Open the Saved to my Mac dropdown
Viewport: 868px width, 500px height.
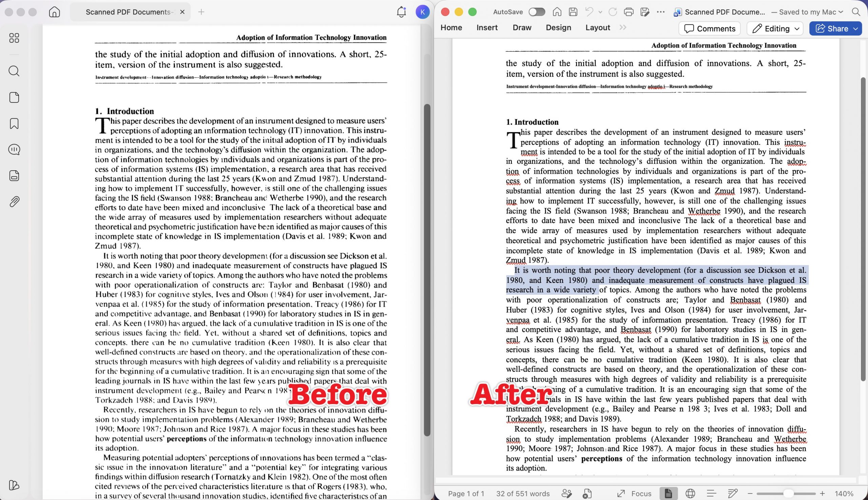click(x=807, y=12)
